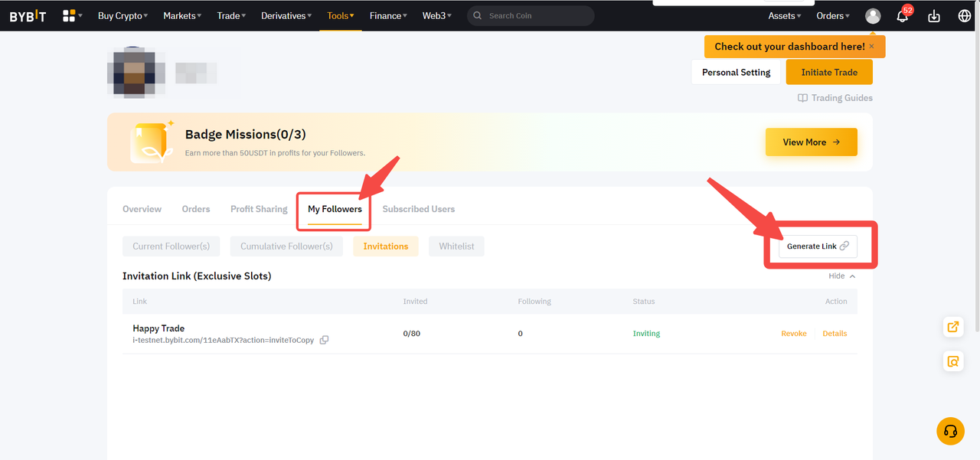This screenshot has width=980, height=460.
Task: Switch to the Subscribed Users tab
Action: [x=418, y=209]
